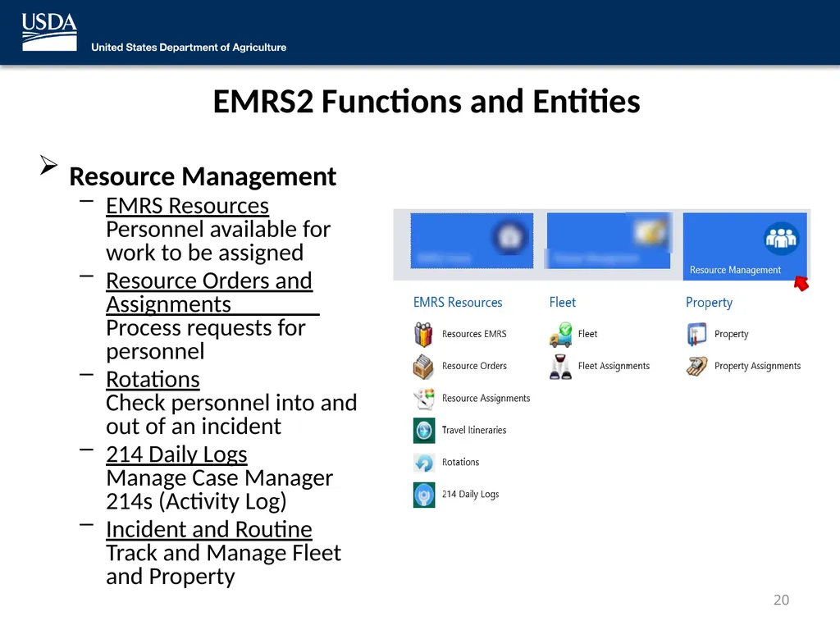
Task: Open Travel Itineraries
Action: 474,430
